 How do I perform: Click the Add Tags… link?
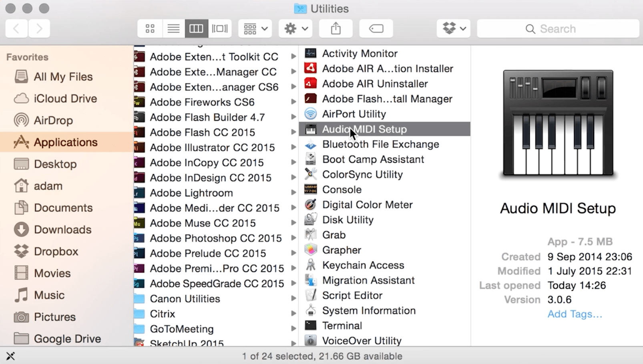click(575, 314)
